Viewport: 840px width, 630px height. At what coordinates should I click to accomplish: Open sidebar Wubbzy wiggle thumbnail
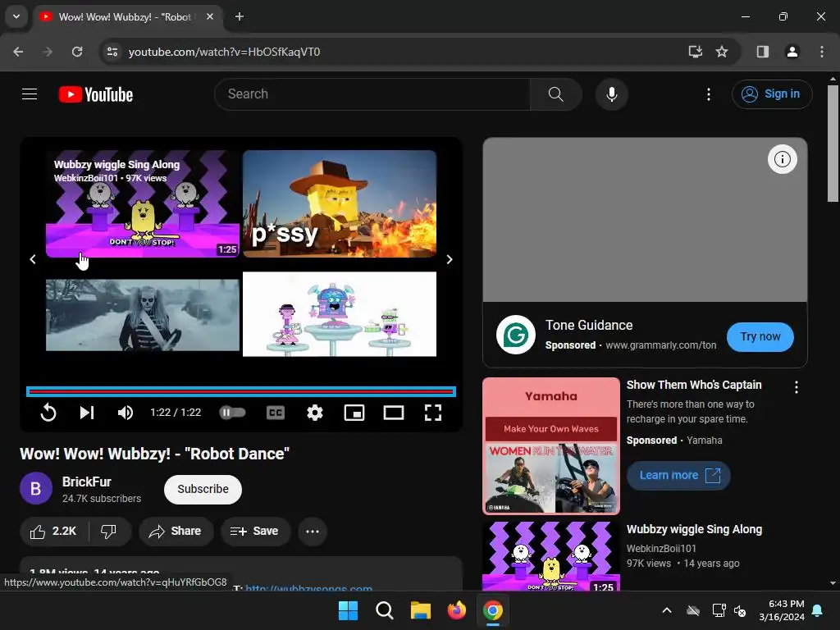551,557
